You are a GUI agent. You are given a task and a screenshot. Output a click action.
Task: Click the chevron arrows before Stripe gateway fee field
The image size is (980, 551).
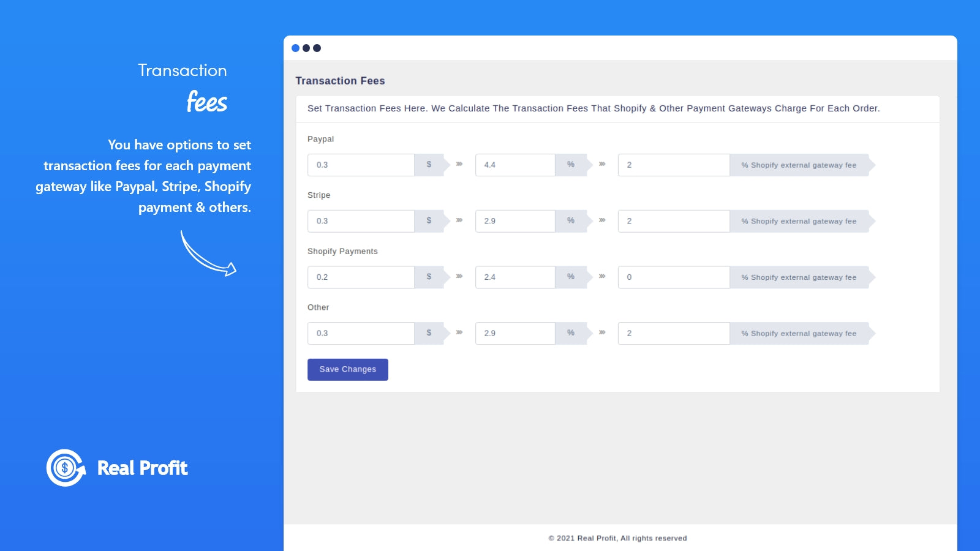pos(602,221)
